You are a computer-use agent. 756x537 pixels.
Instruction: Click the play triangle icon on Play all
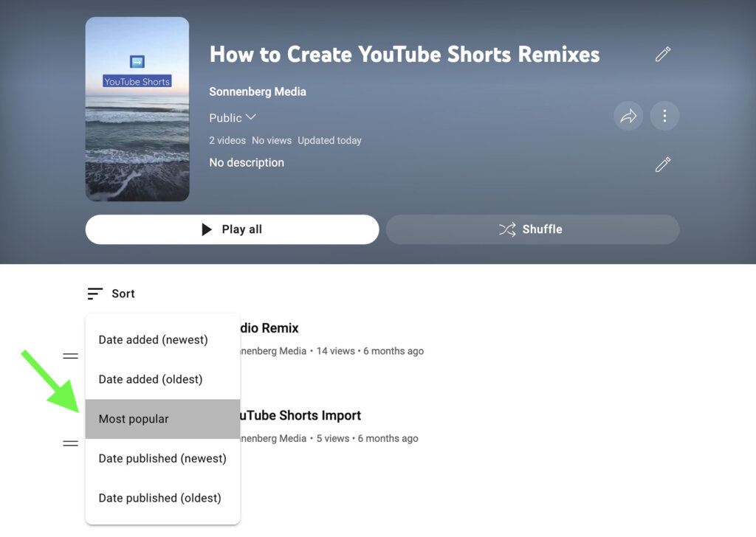coord(207,229)
